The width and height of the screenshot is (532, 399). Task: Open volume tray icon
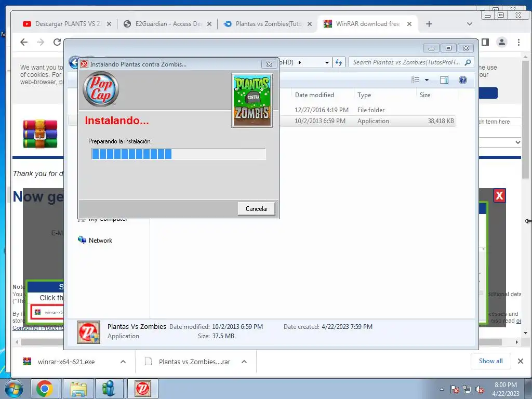point(480,389)
